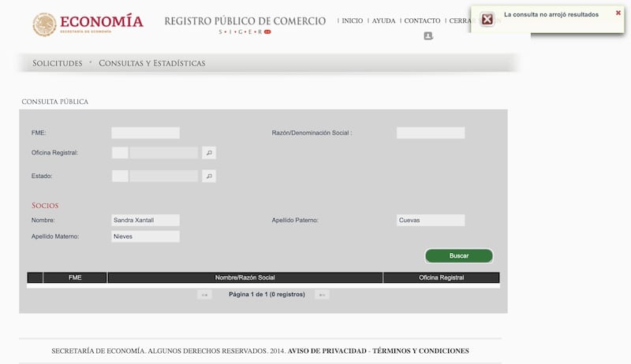Click Oficina Registral name field
Screen dimensions: 631x364
pyautogui.click(x=164, y=153)
